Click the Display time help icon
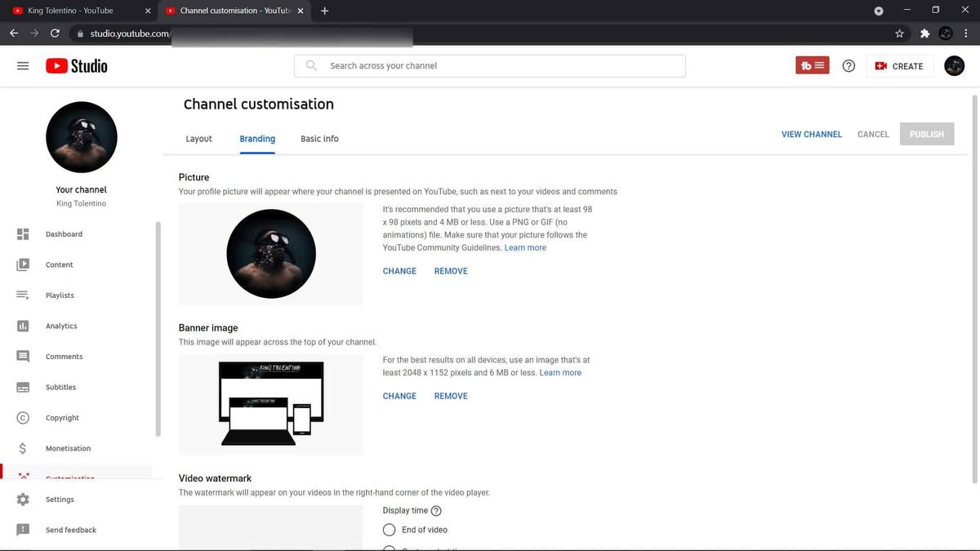The width and height of the screenshot is (980, 551). coord(436,511)
